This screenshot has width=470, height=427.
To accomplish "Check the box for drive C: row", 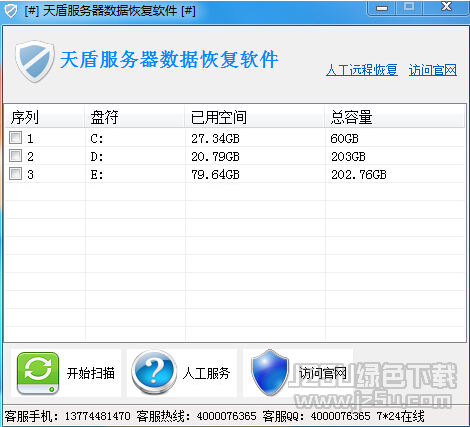I will pyautogui.click(x=15, y=138).
